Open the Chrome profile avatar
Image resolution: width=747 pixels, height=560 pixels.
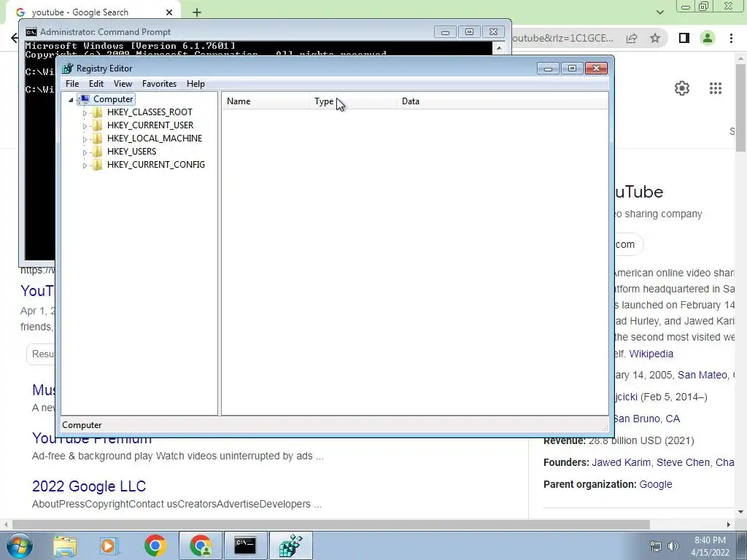pyautogui.click(x=708, y=38)
